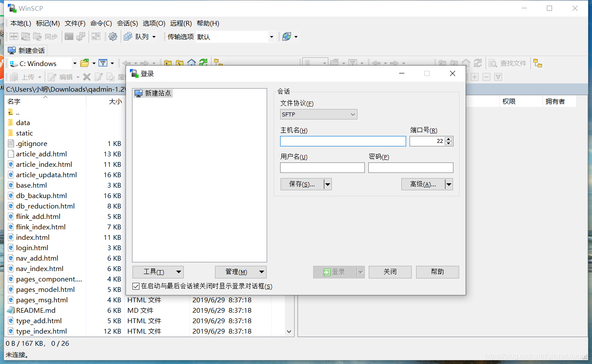592x364 pixels.
Task: Click the open directory folder icon near C: Windows
Action: pos(85,63)
